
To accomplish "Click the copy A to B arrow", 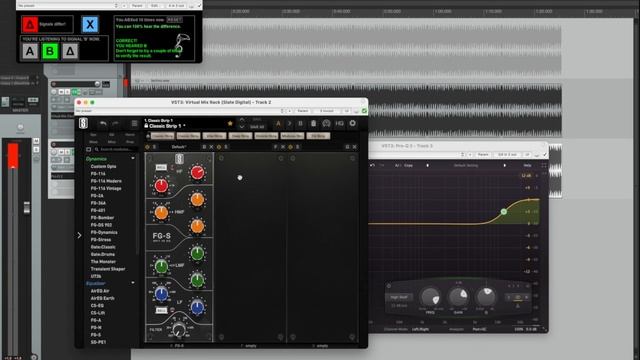I will click(x=289, y=123).
